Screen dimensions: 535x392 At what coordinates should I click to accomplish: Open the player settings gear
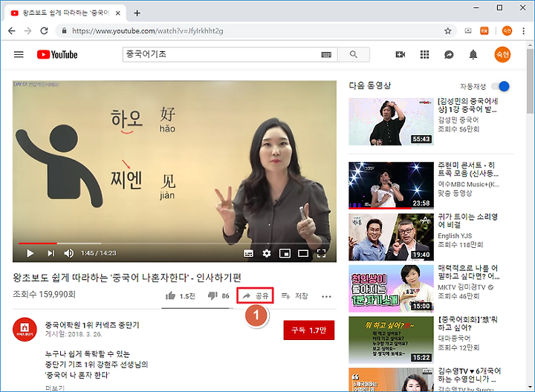tap(267, 253)
